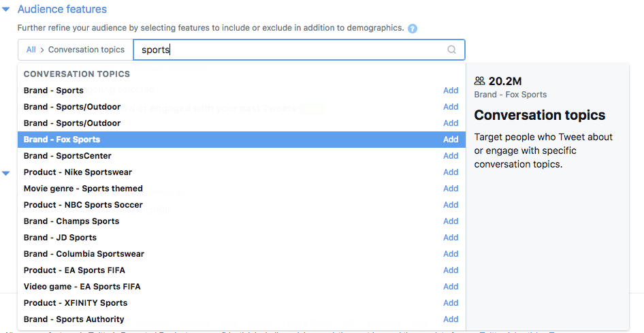Add Product - XFINITY Sports topic

(451, 303)
